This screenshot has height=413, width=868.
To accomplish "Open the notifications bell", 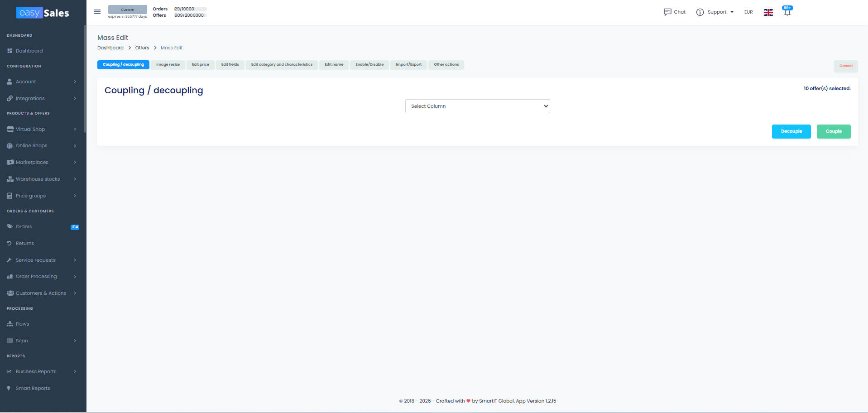I will [787, 13].
